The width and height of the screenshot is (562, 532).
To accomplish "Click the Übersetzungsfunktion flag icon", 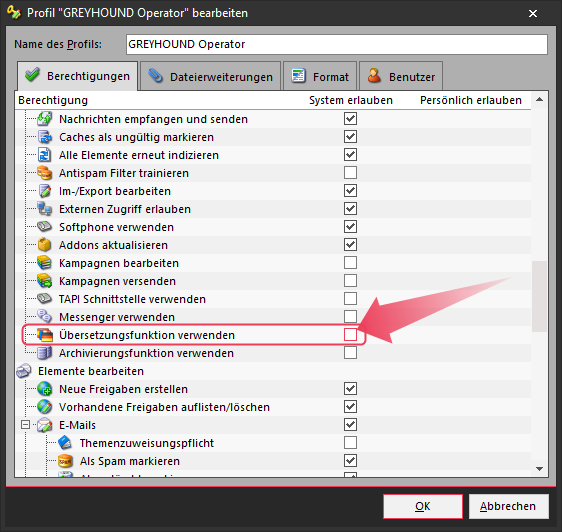I will point(45,335).
